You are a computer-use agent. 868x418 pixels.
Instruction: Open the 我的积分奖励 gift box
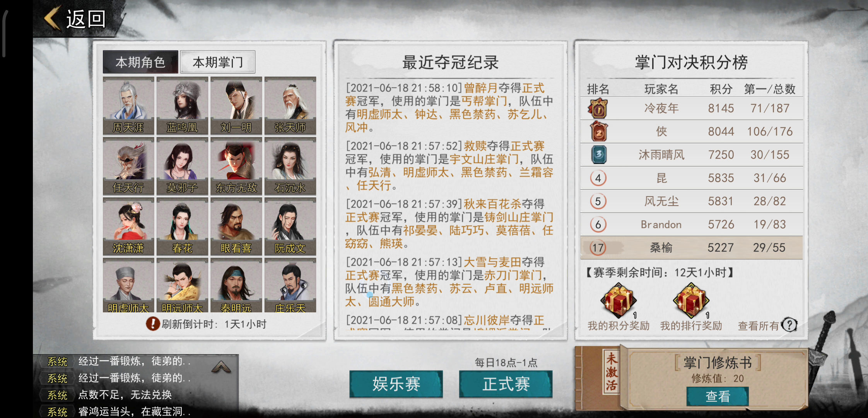(618, 300)
